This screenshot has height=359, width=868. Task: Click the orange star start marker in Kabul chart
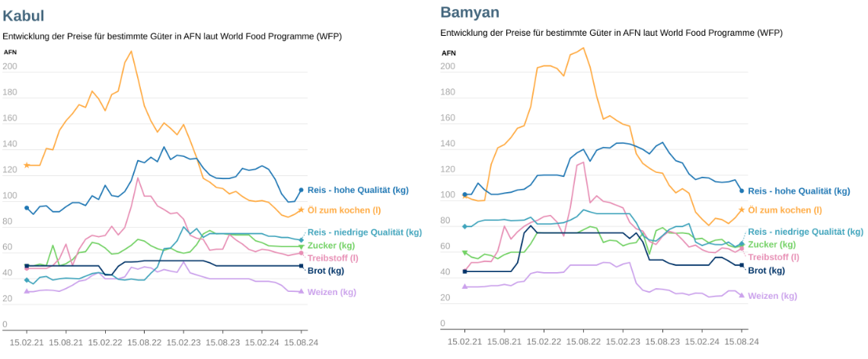27,165
